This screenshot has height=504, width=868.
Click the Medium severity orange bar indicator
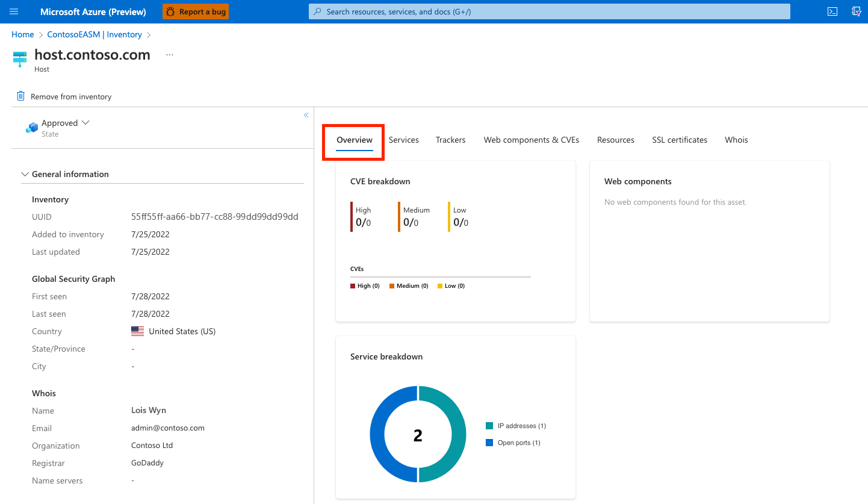pyautogui.click(x=399, y=217)
